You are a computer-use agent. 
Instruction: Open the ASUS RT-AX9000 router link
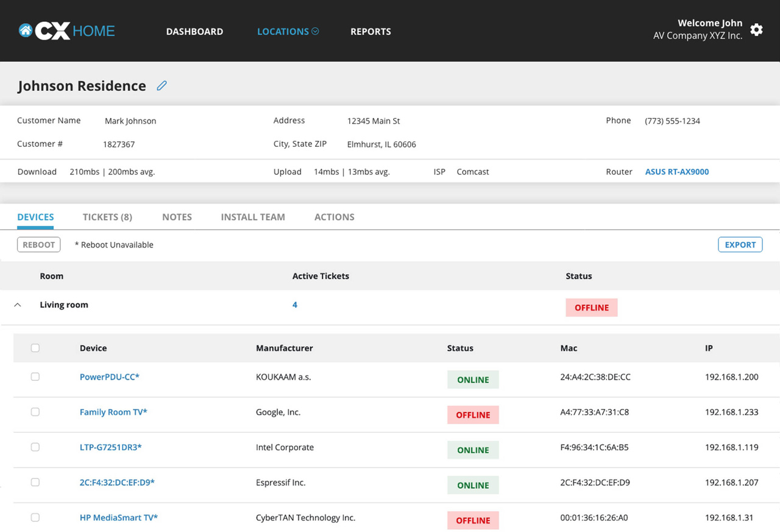click(x=676, y=172)
